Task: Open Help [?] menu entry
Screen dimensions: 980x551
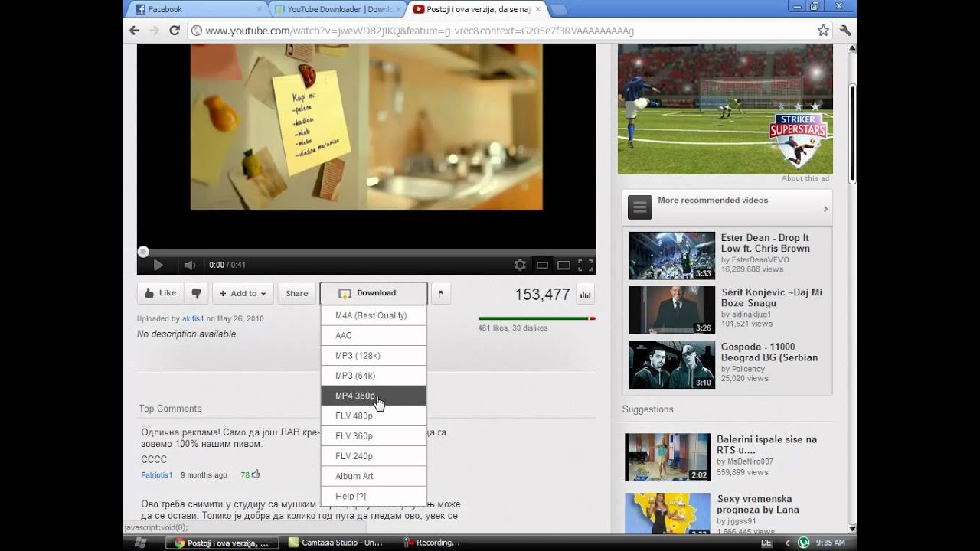Action: click(374, 496)
